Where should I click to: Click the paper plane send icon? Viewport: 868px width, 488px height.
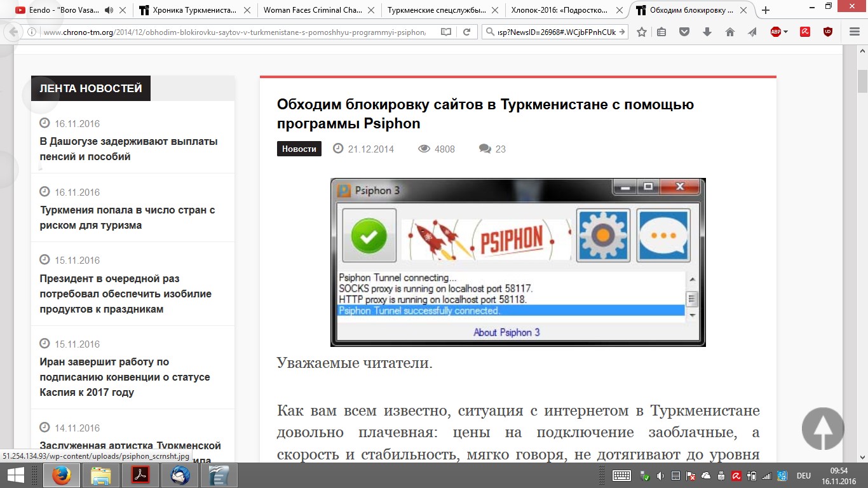point(752,32)
